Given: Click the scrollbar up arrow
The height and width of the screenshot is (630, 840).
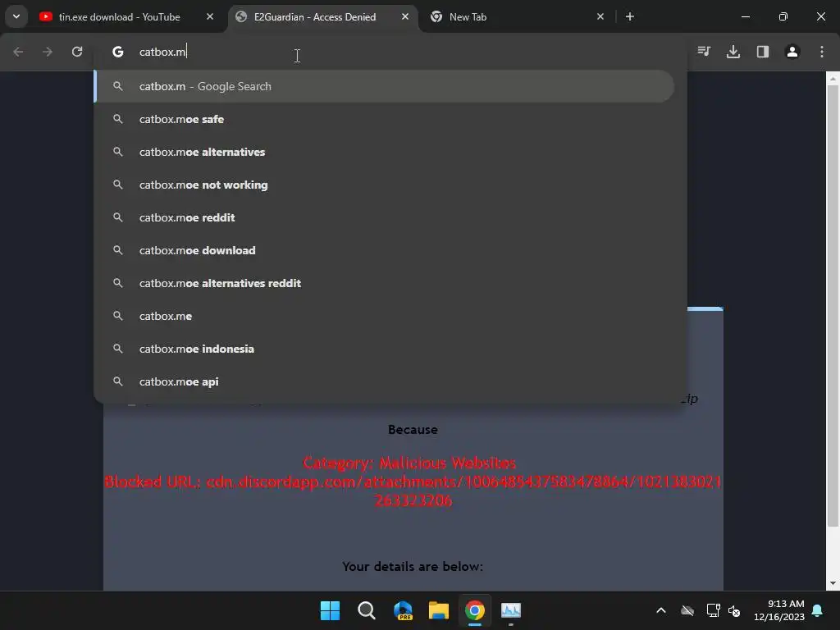Looking at the screenshot, I should (x=833, y=78).
